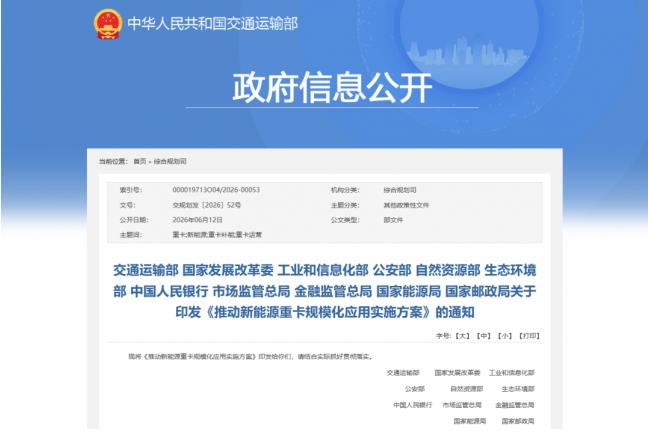Click the 主题词 keywords value text

pyautogui.click(x=217, y=235)
